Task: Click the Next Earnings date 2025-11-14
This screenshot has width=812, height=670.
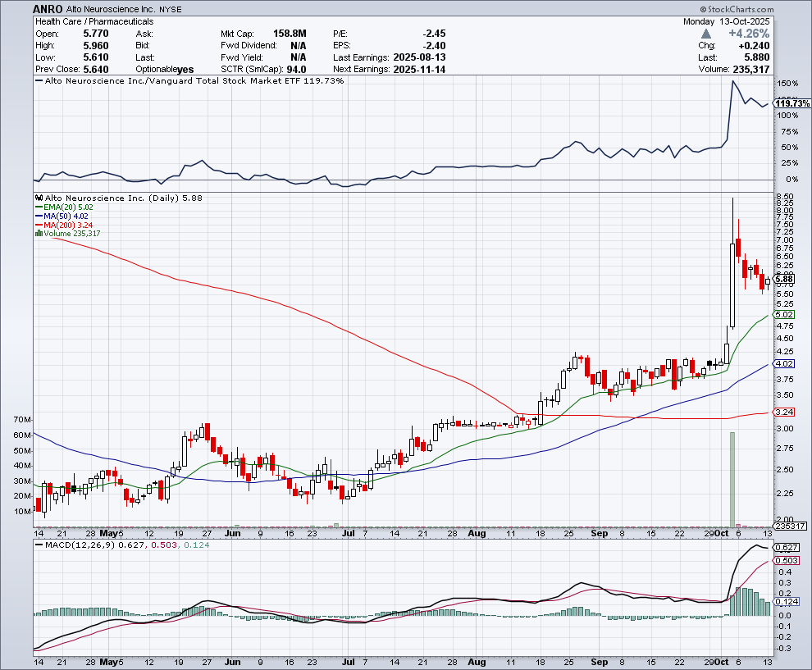Action: pyautogui.click(x=419, y=70)
